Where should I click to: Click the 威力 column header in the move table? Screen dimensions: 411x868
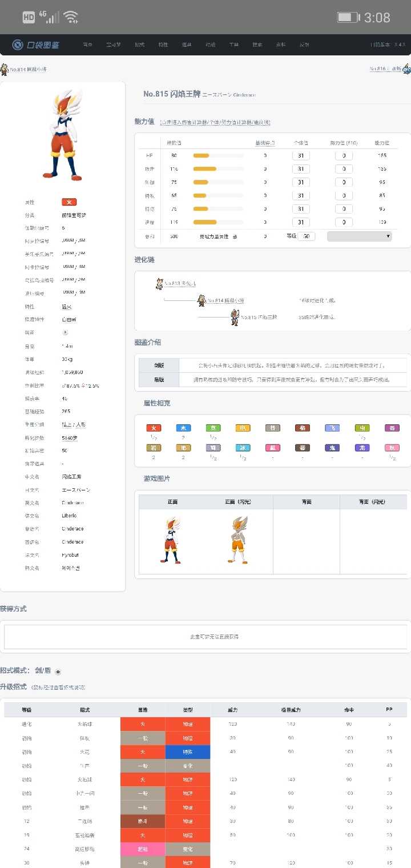(233, 710)
